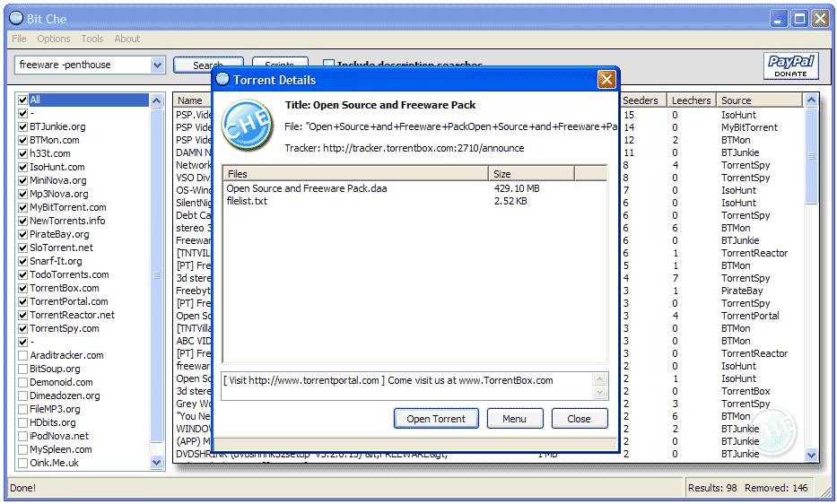This screenshot has height=504, width=837.
Task: Click the Removed: 146 status text
Action: tap(776, 488)
